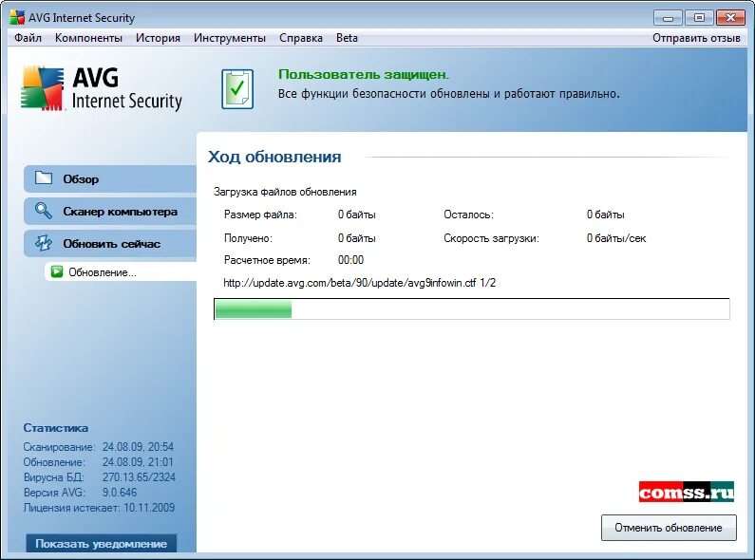Open the Файл menu

(28, 38)
